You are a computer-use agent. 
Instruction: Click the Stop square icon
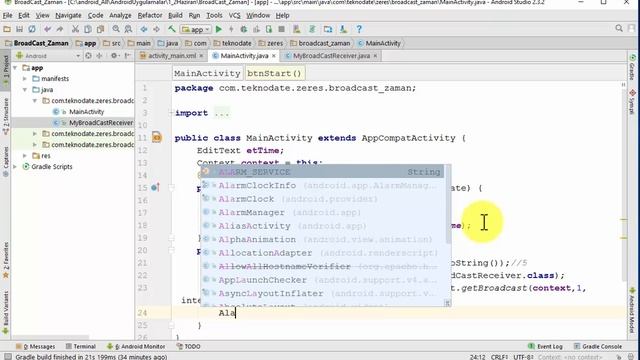(281, 29)
